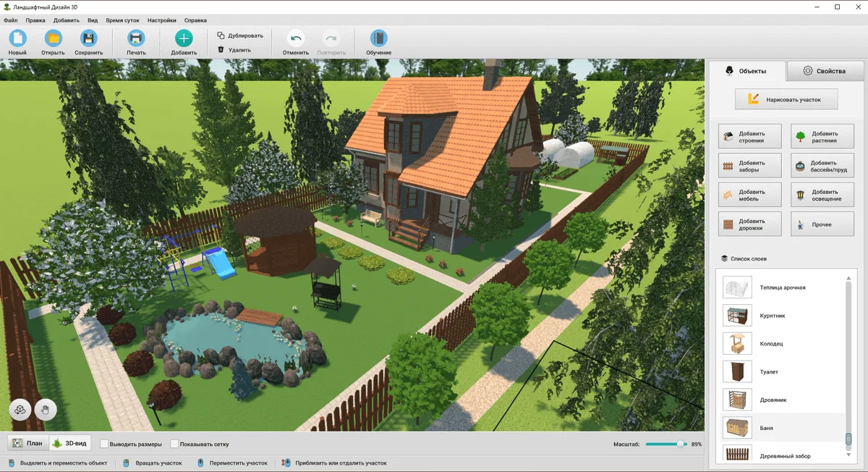Select the hand pan tool in the viewport
Screen dimensions: 868x472
[x=46, y=410]
